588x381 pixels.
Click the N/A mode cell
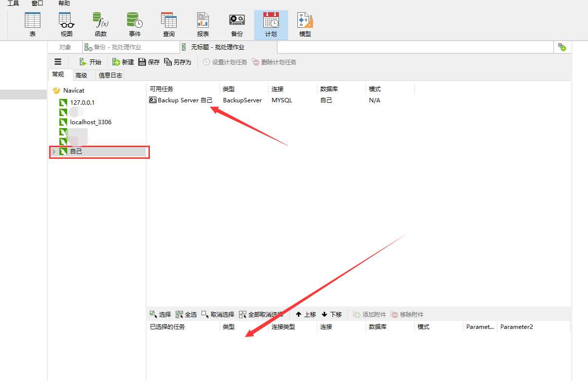(375, 100)
